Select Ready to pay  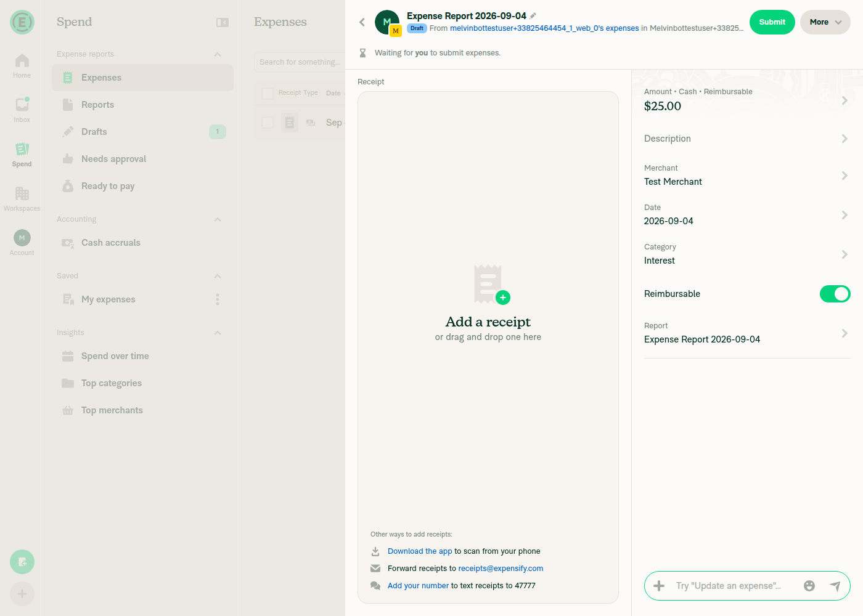pyautogui.click(x=142, y=186)
